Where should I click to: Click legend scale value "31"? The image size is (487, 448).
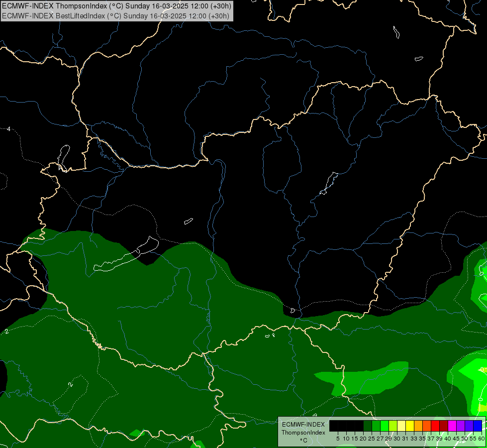pos(405,439)
